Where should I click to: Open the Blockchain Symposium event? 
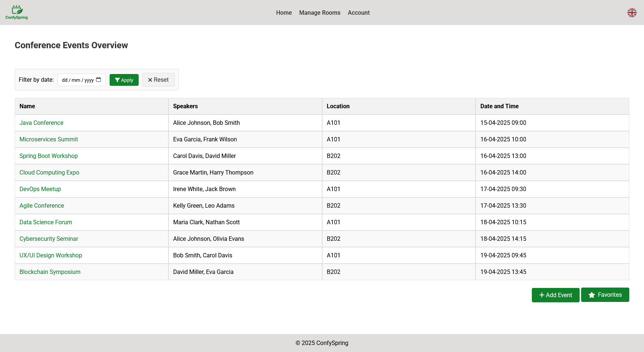tap(50, 272)
